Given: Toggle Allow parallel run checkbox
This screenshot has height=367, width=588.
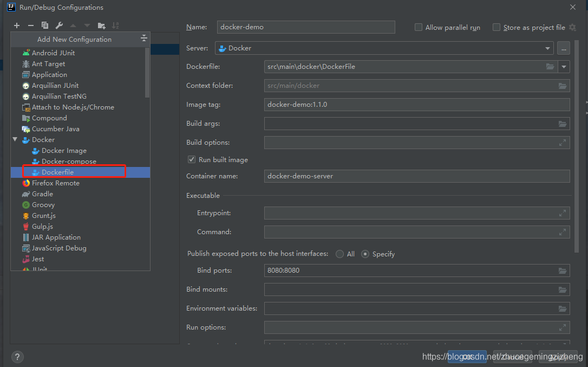Looking at the screenshot, I should pyautogui.click(x=419, y=28).
